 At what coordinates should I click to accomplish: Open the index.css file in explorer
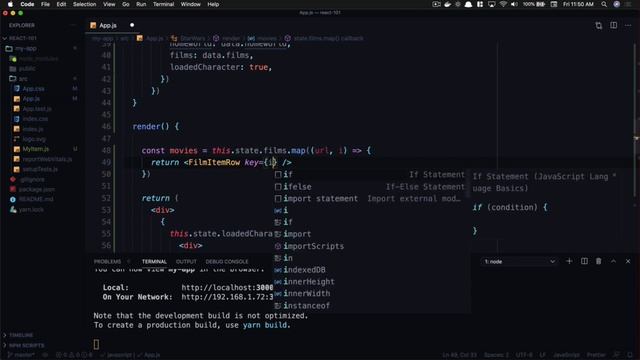point(35,119)
